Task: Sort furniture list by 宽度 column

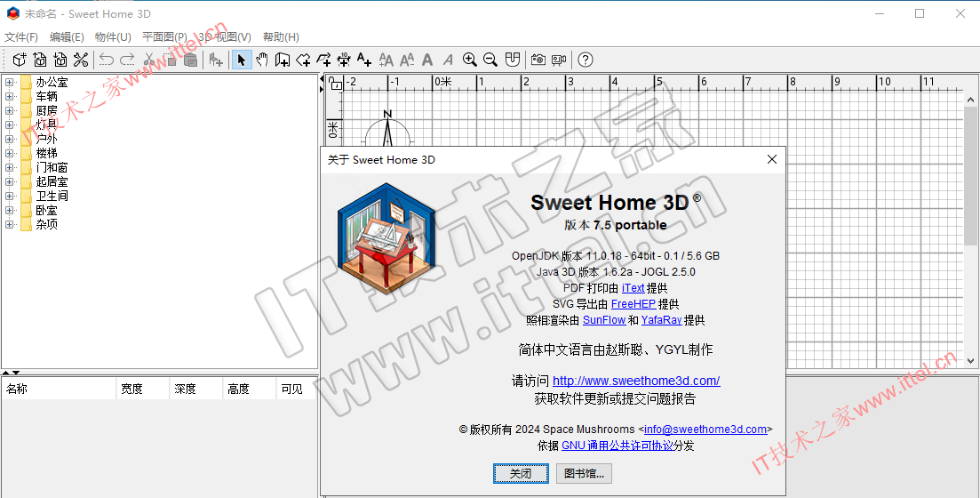Action: tap(142, 390)
